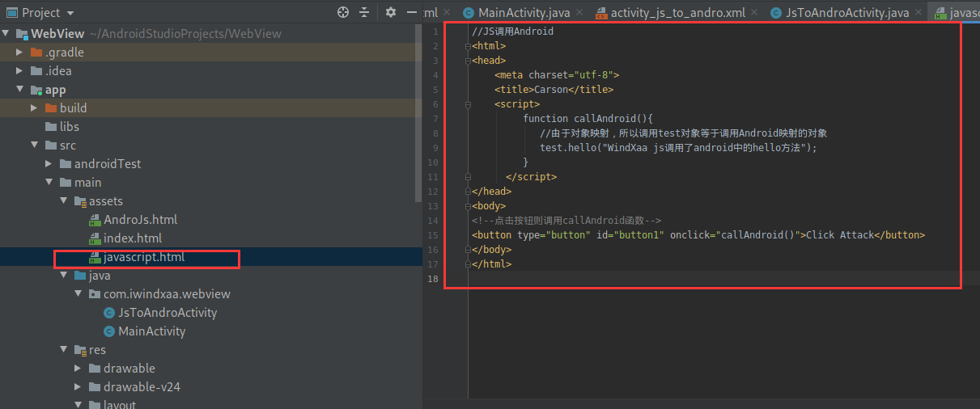Image resolution: width=980 pixels, height=409 pixels.
Task: Click the res resources folder icon
Action: 80,350
